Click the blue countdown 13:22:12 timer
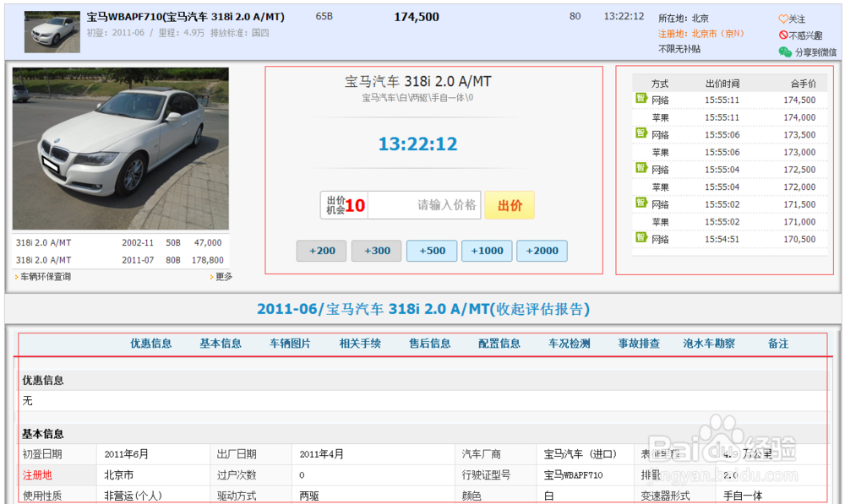 [x=417, y=144]
